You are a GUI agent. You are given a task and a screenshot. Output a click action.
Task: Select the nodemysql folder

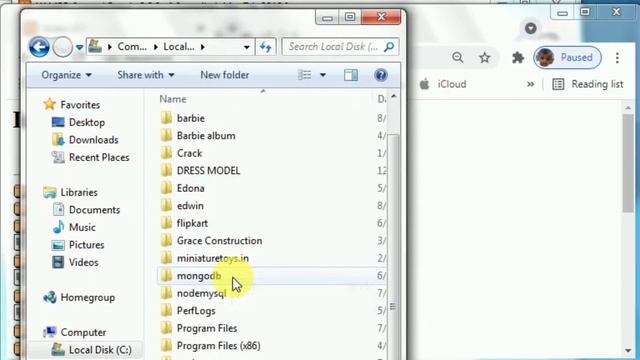pyautogui.click(x=201, y=293)
